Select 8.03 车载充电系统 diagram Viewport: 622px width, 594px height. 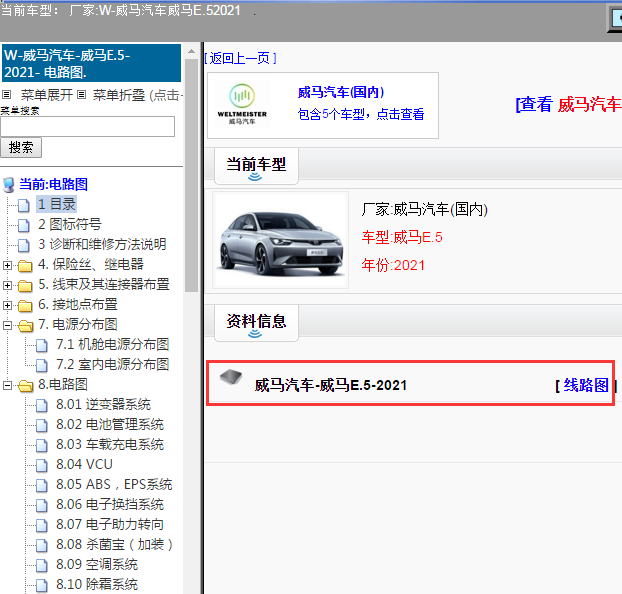(110, 444)
